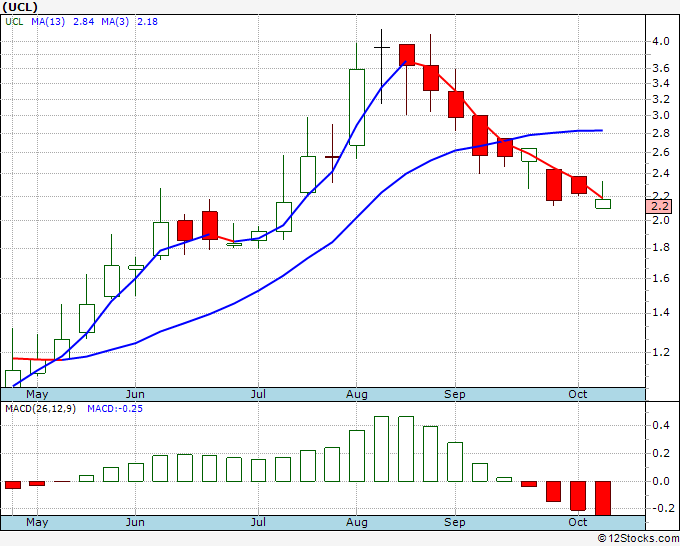The width and height of the screenshot is (680, 546).
Task: Select the 2.0 price axis label
Action: click(661, 220)
